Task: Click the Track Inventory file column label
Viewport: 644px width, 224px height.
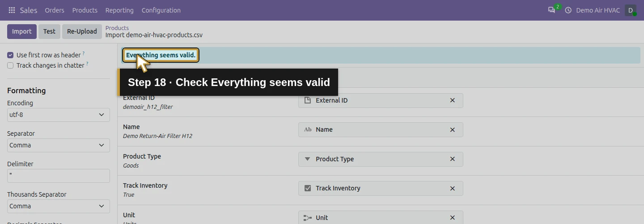Action: [x=145, y=185]
